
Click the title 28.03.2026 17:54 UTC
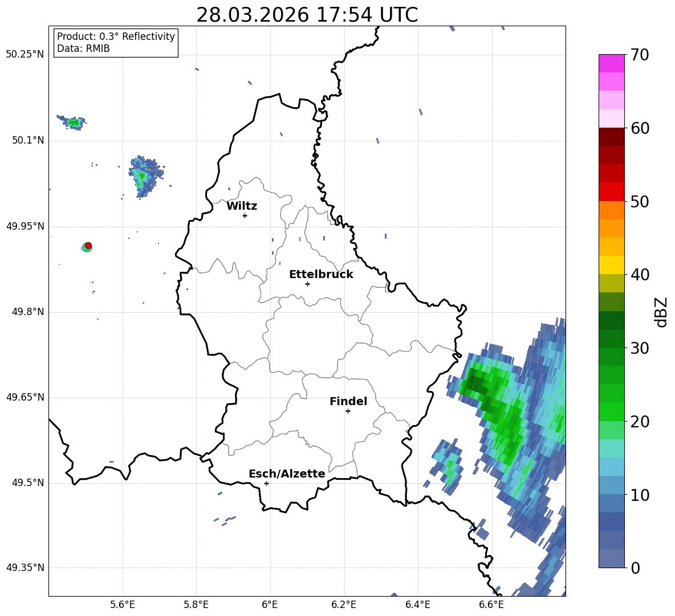pos(307,15)
